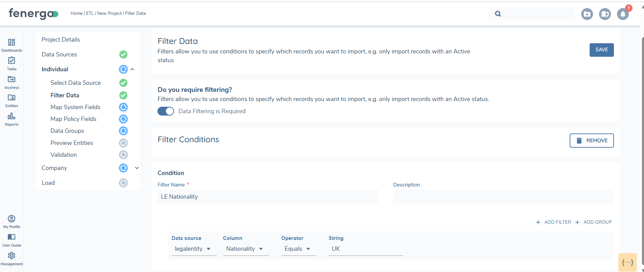Select Data Groups step in navigation

[x=67, y=131]
